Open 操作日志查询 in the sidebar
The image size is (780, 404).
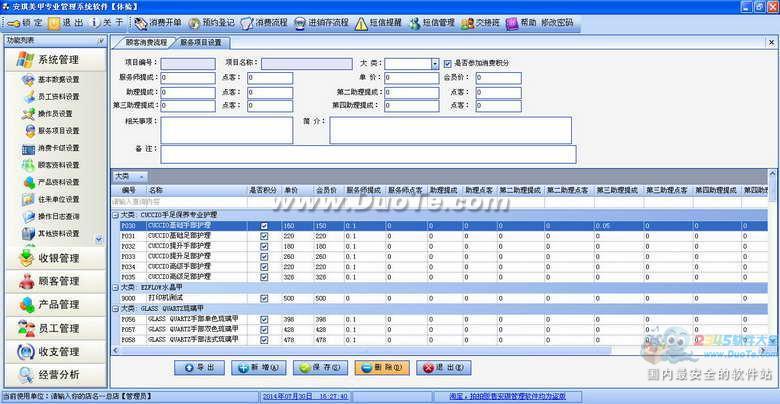(54, 217)
